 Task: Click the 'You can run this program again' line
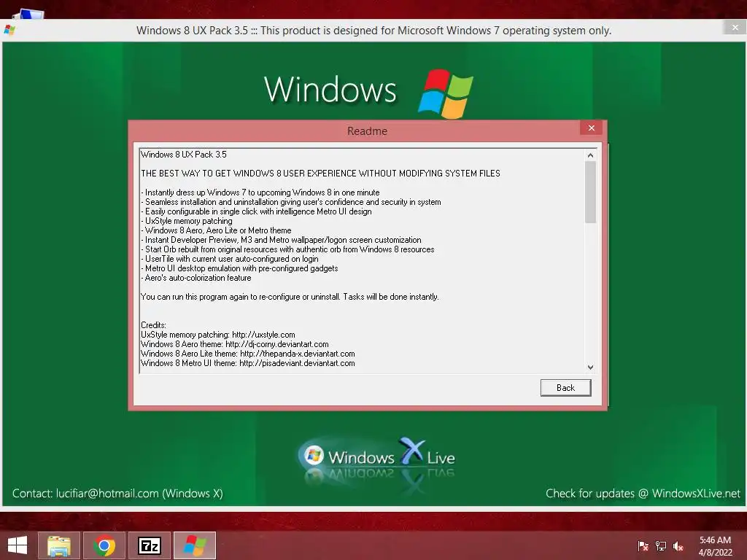click(290, 297)
